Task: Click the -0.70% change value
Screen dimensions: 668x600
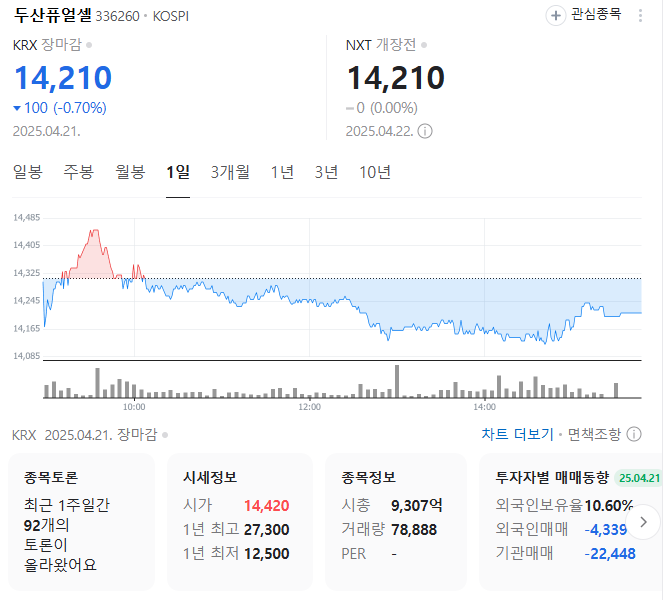Action: [x=80, y=108]
